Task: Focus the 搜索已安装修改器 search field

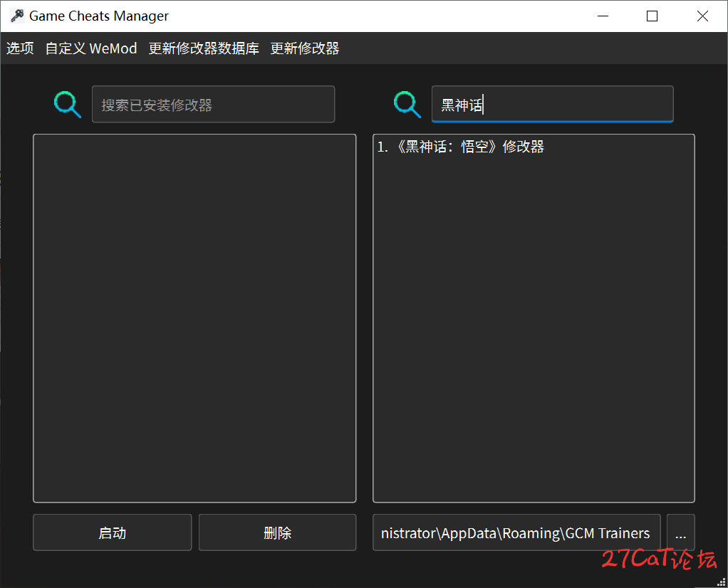Action: point(213,105)
